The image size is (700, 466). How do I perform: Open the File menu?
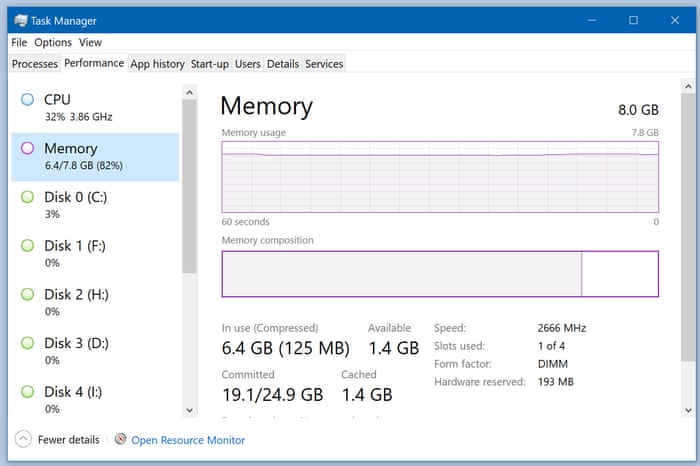[x=19, y=43]
